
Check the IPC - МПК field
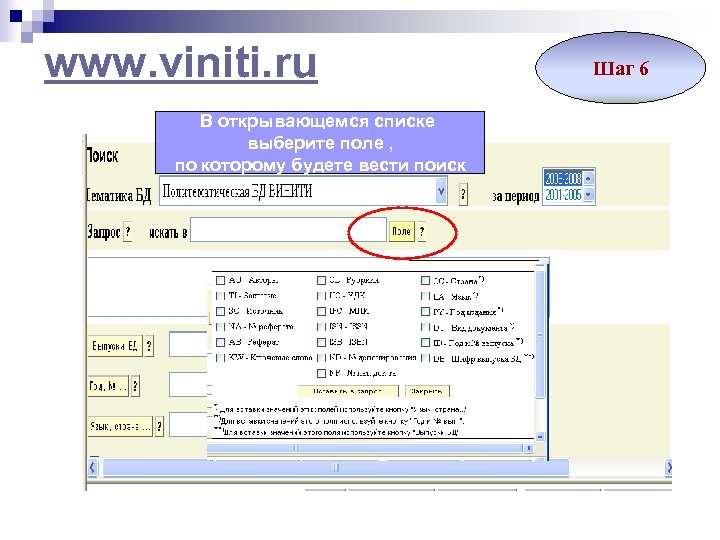coord(321,311)
